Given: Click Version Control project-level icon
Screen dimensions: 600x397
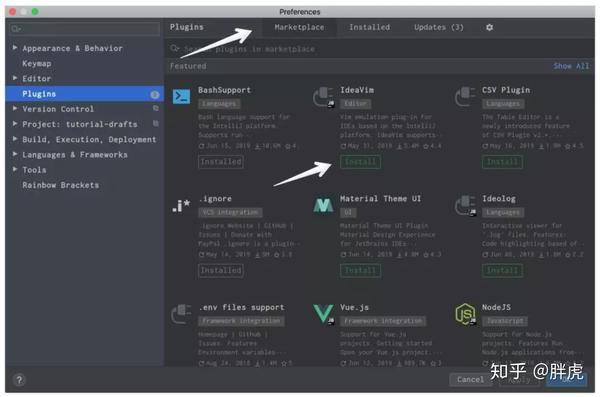Looking at the screenshot, I should (x=155, y=108).
